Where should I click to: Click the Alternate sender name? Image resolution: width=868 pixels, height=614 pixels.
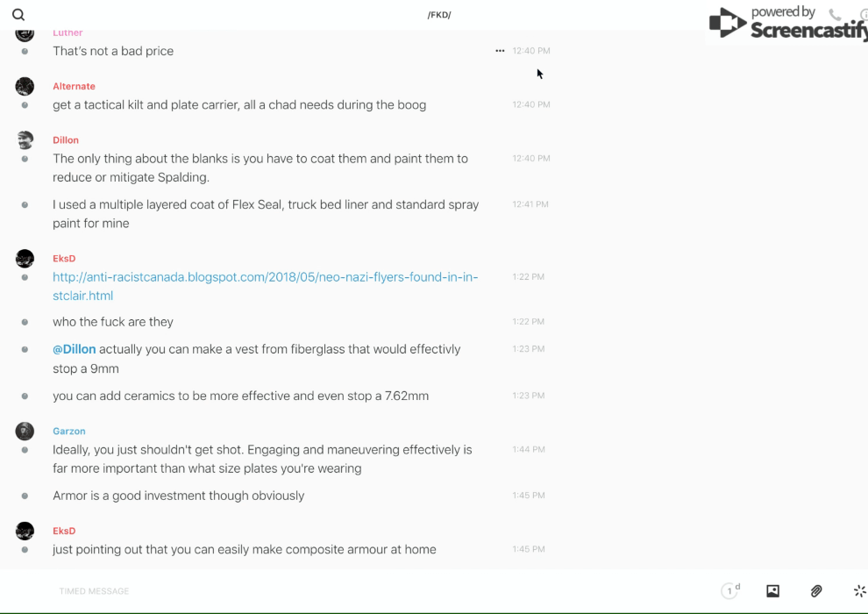coord(74,87)
